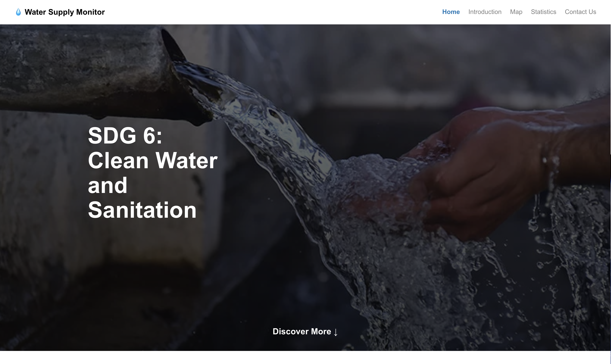The width and height of the screenshot is (611, 364).
Task: Click the word "Sanitation" in the hero title
Action: click(142, 210)
